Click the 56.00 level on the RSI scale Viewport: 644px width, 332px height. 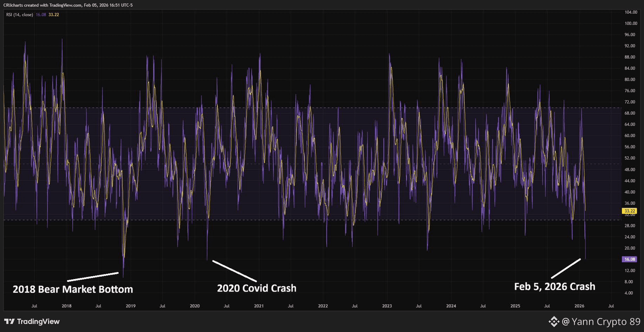[630, 147]
